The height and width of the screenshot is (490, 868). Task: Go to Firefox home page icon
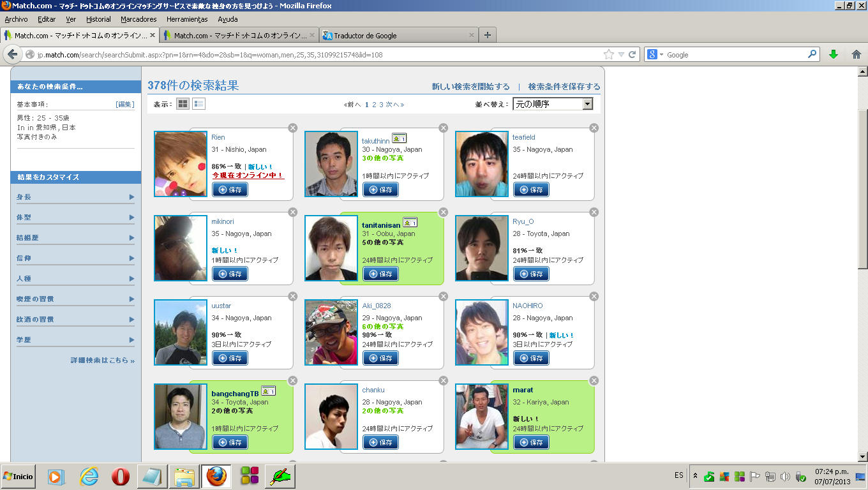coord(857,55)
